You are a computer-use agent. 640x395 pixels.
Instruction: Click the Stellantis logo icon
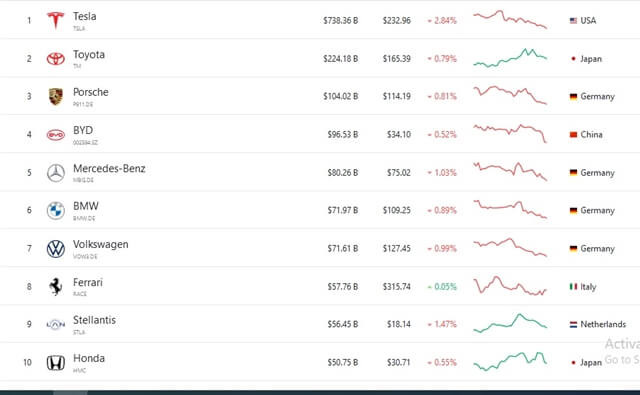pyautogui.click(x=56, y=324)
